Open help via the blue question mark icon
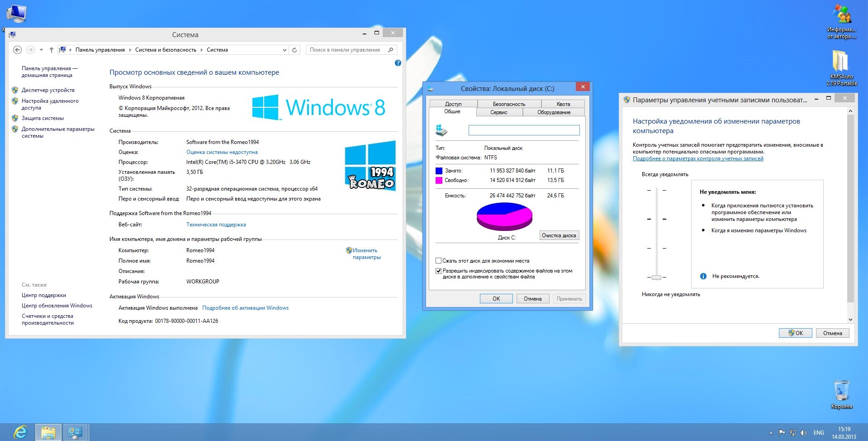This screenshot has height=441, width=868. (x=398, y=63)
